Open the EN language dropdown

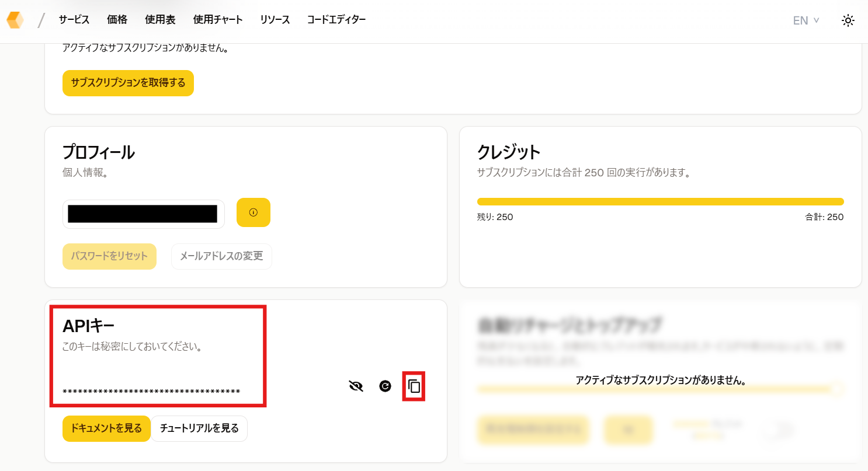pos(805,20)
